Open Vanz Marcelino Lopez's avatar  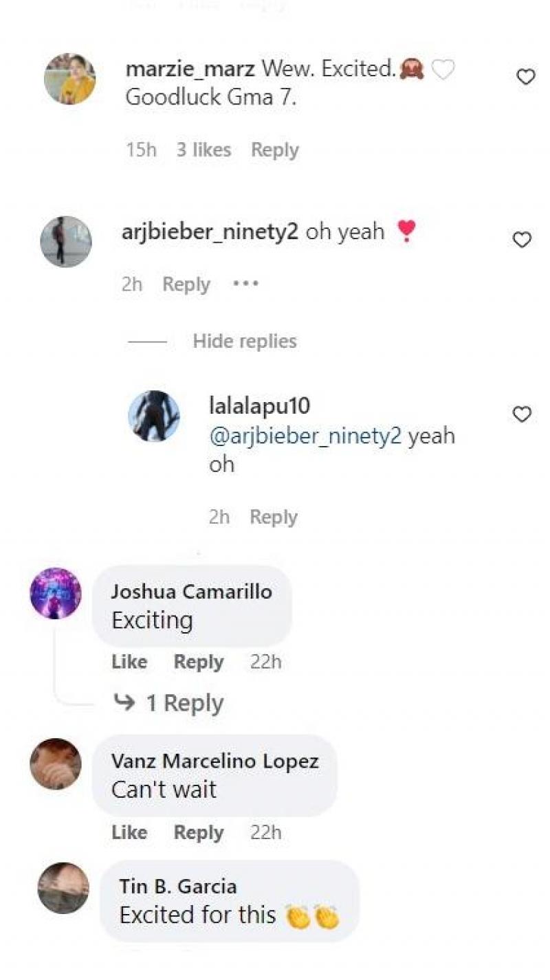56,764
